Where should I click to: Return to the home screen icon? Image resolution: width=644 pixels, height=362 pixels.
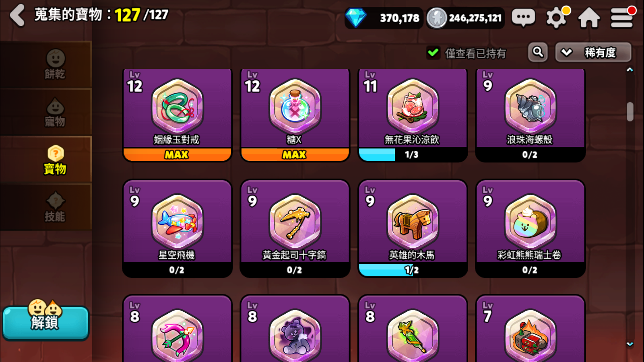tap(589, 18)
